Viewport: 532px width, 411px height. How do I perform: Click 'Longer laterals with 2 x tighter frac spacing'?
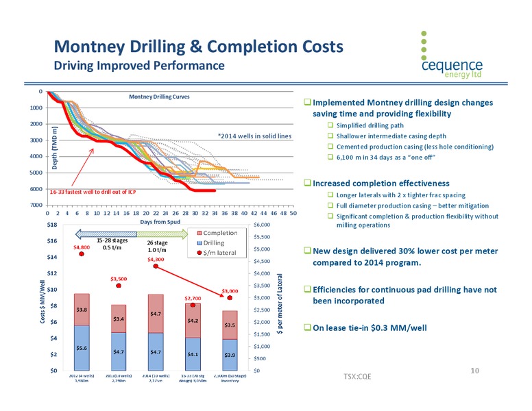point(400,195)
